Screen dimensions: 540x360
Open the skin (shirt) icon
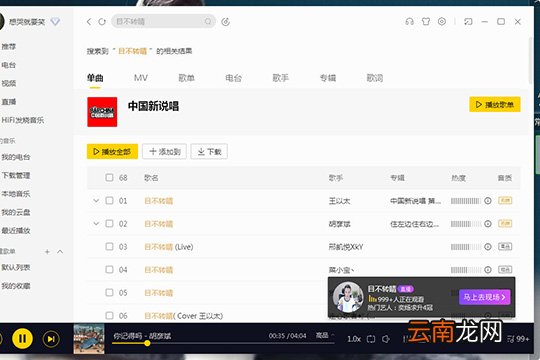tap(426, 22)
